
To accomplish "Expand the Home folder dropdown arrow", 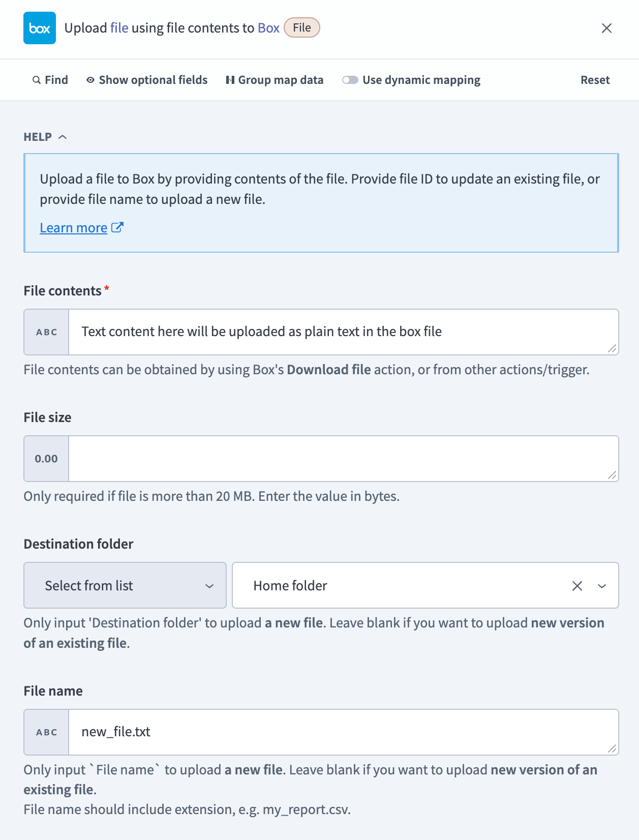I will click(x=602, y=586).
